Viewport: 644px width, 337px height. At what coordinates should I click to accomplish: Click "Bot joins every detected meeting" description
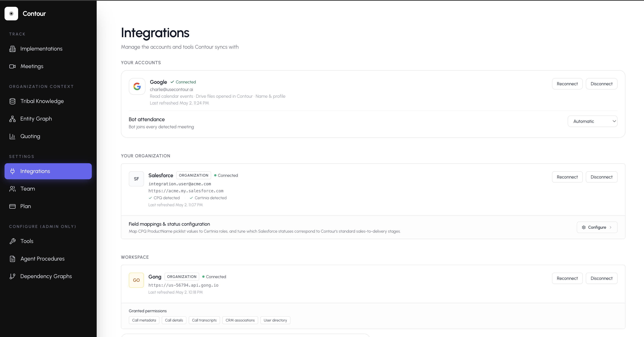[161, 127]
